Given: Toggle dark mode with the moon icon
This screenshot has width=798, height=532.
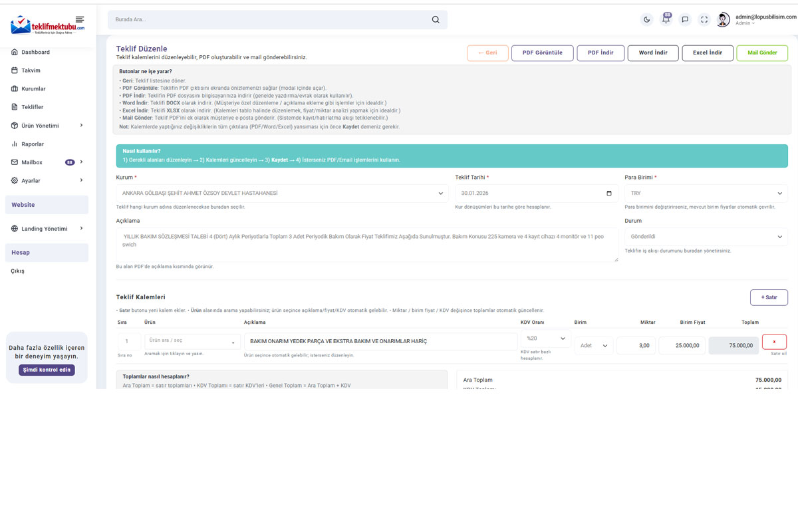Looking at the screenshot, I should (x=646, y=20).
